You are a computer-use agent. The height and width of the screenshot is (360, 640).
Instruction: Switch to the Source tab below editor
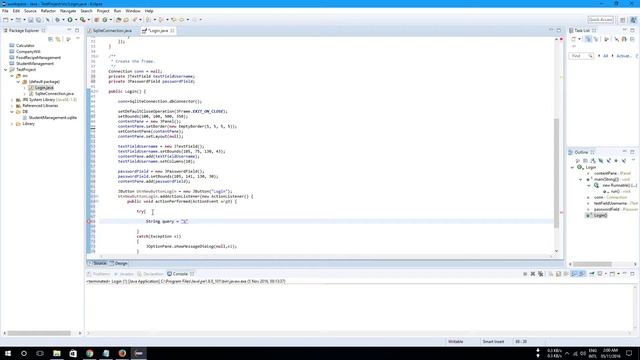coord(97,263)
